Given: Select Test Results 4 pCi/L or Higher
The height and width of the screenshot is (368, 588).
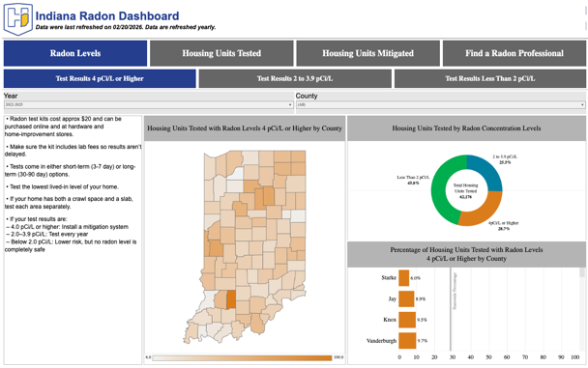Looking at the screenshot, I should (x=100, y=78).
